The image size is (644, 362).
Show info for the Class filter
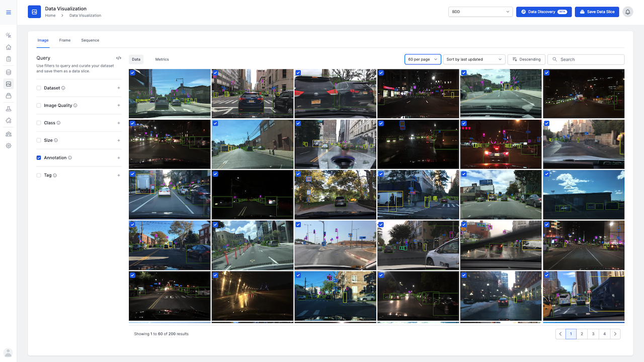click(59, 123)
